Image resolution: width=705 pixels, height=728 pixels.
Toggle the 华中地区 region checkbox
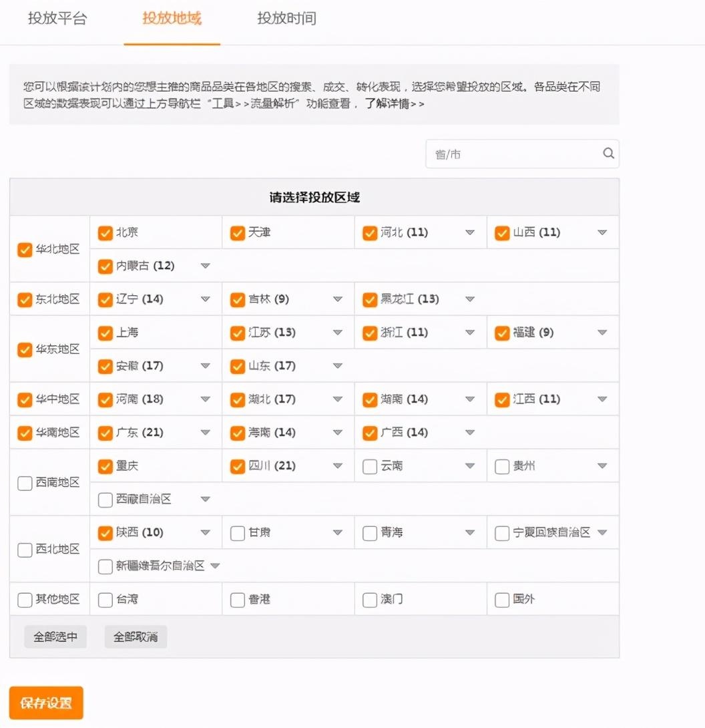[25, 399]
